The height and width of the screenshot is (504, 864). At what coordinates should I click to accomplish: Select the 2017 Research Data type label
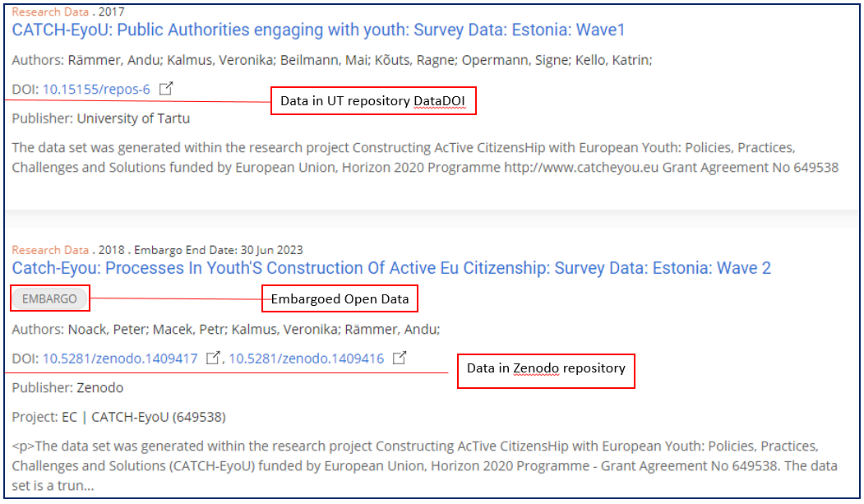pyautogui.click(x=49, y=12)
